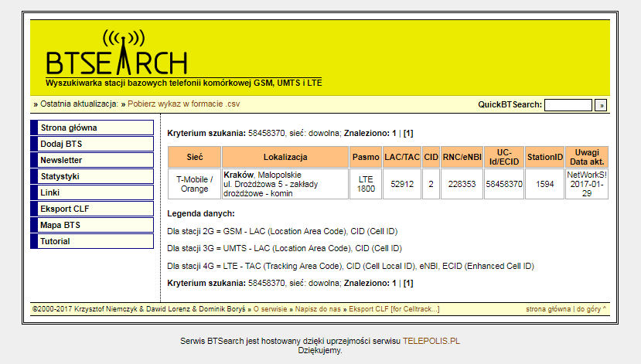Click the Kraków location link in results
This screenshot has width=641, height=364.
238,175
